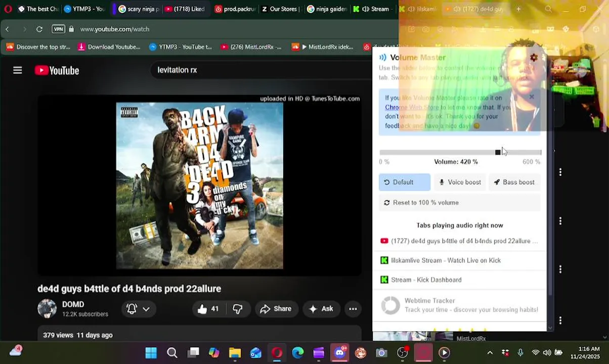The image size is (609, 364).
Task: Open the Windows Start menu
Action: point(151,353)
